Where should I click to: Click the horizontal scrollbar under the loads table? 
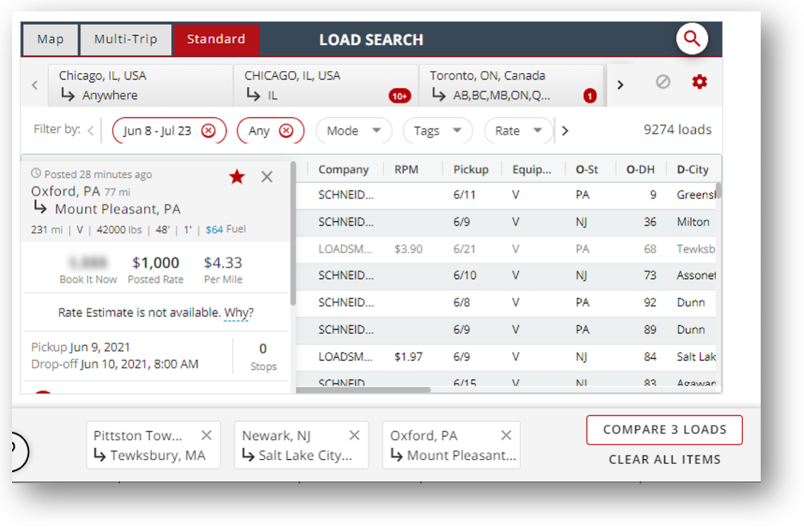coord(364,390)
